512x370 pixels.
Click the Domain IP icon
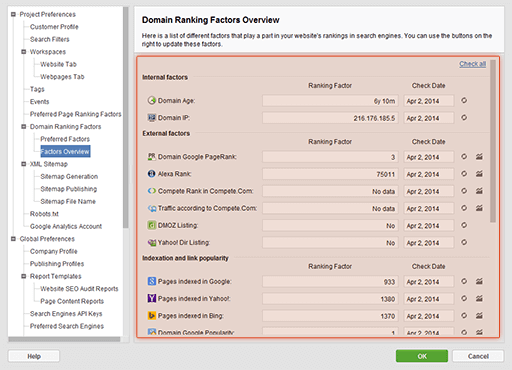152,118
